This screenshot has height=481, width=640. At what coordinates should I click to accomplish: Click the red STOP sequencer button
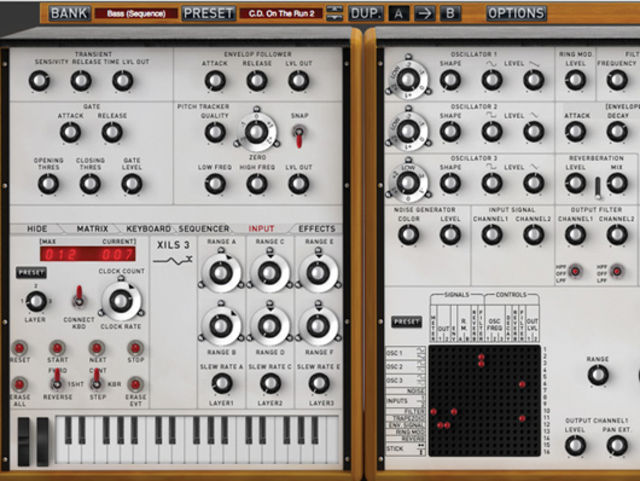(136, 348)
